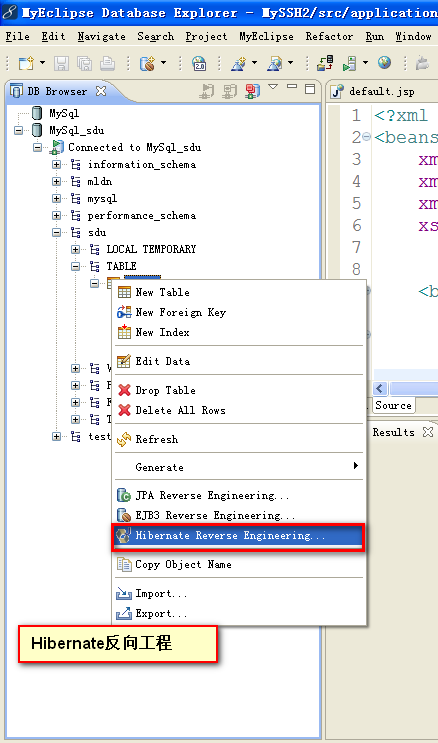Viewport: 438px width, 743px height.
Task: Minimize the DB Browser panel
Action: point(292,87)
